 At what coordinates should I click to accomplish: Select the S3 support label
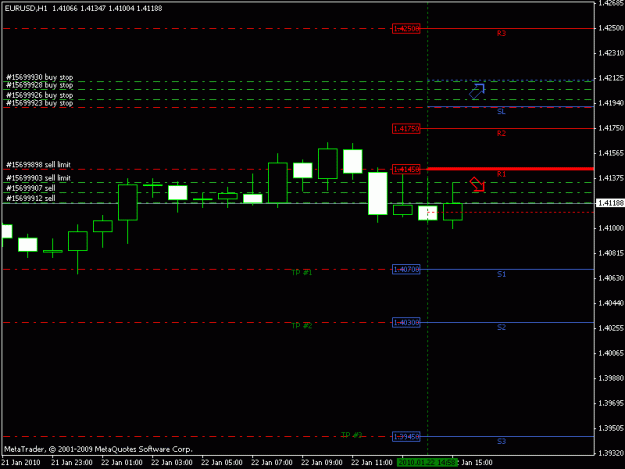pyautogui.click(x=501, y=442)
